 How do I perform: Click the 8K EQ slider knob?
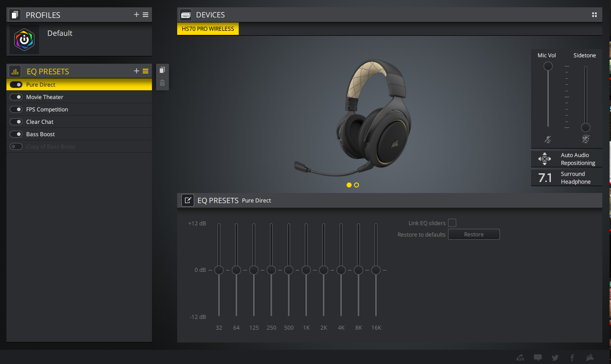click(x=359, y=270)
